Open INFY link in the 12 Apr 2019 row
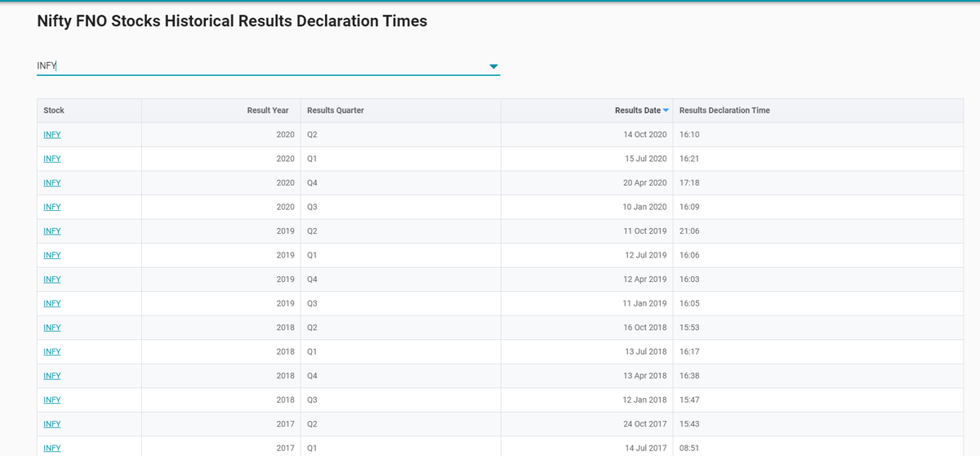Viewport: 980px width, 456px height. [x=52, y=279]
